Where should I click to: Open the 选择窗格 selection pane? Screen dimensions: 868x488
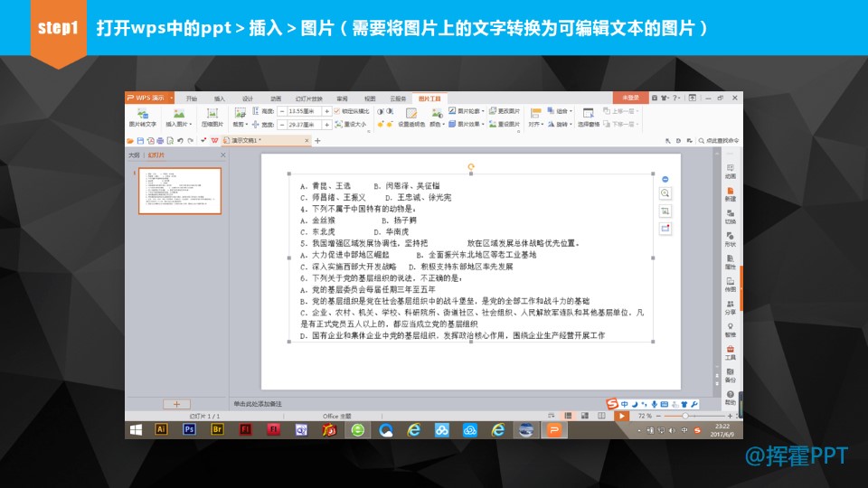589,117
